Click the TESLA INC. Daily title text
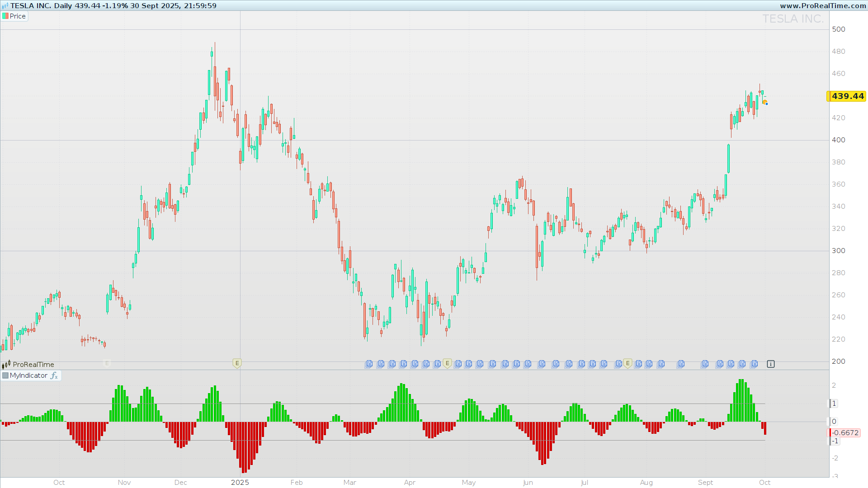 click(41, 5)
